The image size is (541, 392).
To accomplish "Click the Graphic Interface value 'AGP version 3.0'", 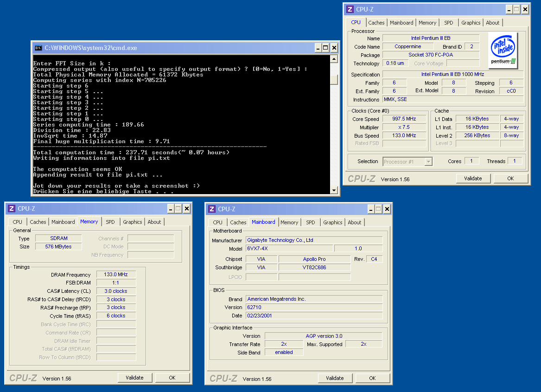I will [324, 336].
